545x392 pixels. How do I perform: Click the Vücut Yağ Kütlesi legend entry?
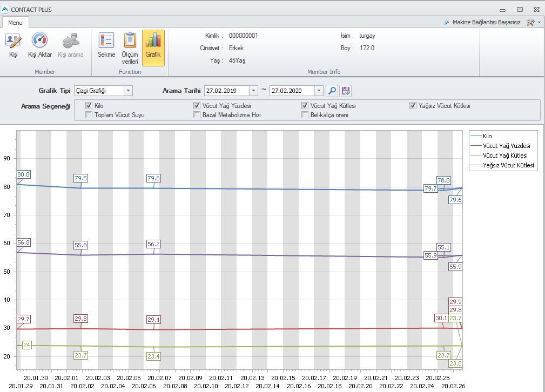coord(499,156)
